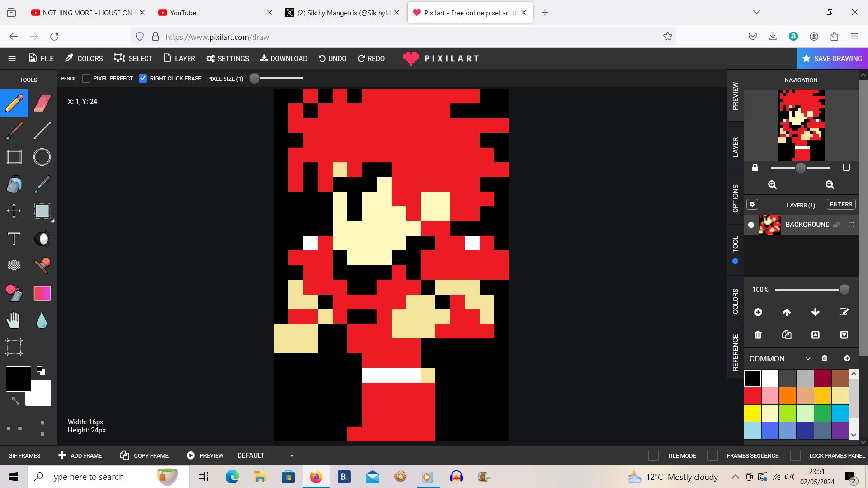The height and width of the screenshot is (488, 868).
Task: Delete the layer with trash icon
Action: point(758,335)
